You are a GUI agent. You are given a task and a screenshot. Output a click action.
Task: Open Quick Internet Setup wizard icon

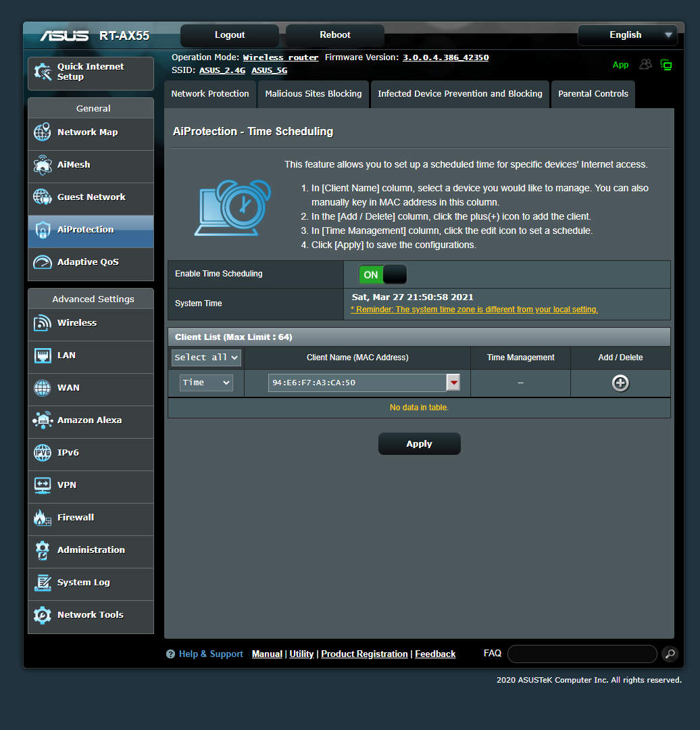point(43,72)
